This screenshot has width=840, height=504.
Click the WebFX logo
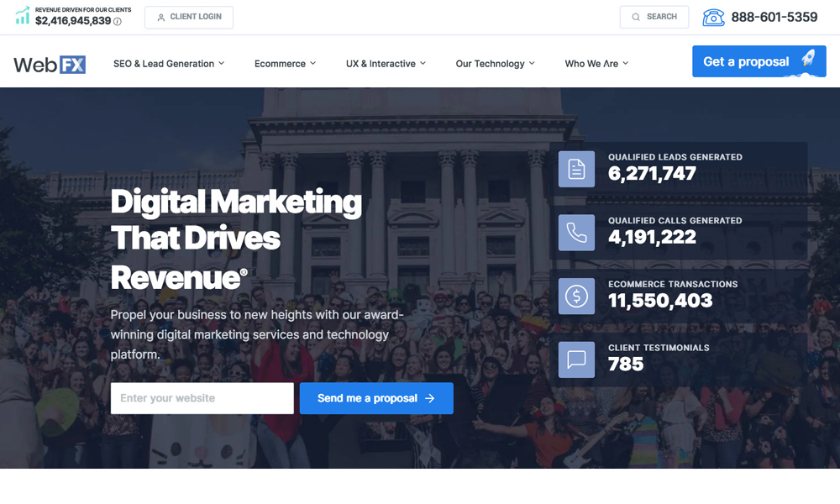point(50,64)
